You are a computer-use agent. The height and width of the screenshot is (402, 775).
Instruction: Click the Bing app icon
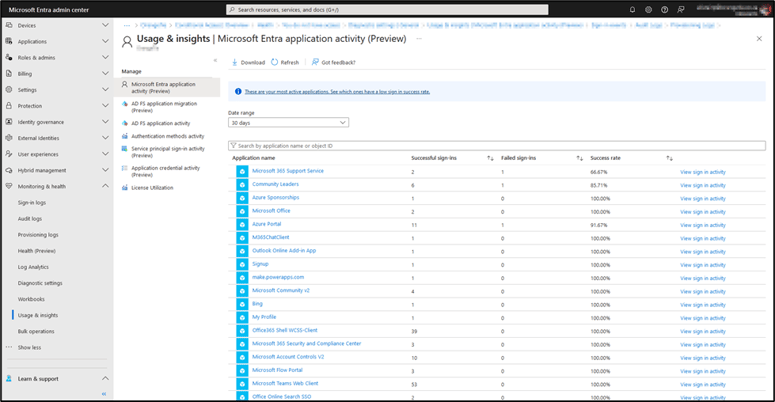[x=242, y=304]
